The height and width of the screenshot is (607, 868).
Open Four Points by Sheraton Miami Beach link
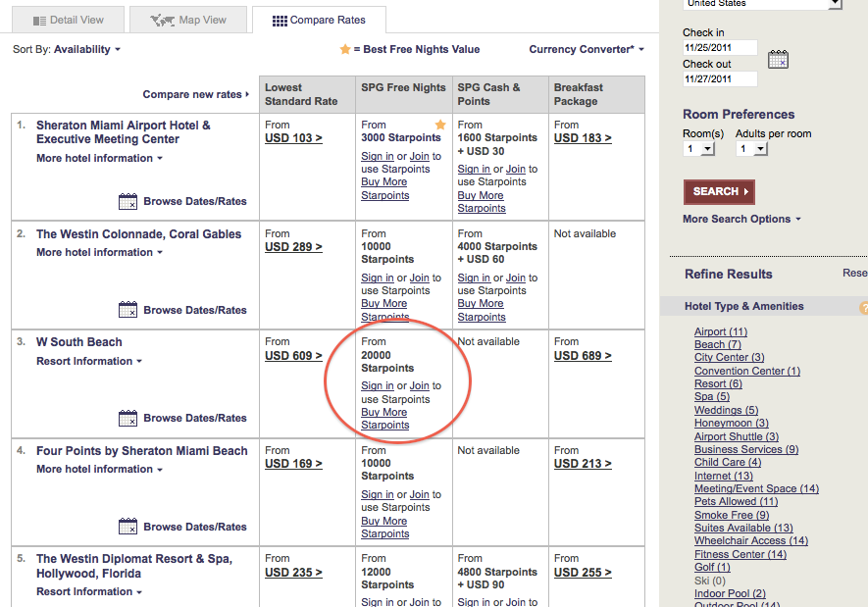pyautogui.click(x=142, y=451)
